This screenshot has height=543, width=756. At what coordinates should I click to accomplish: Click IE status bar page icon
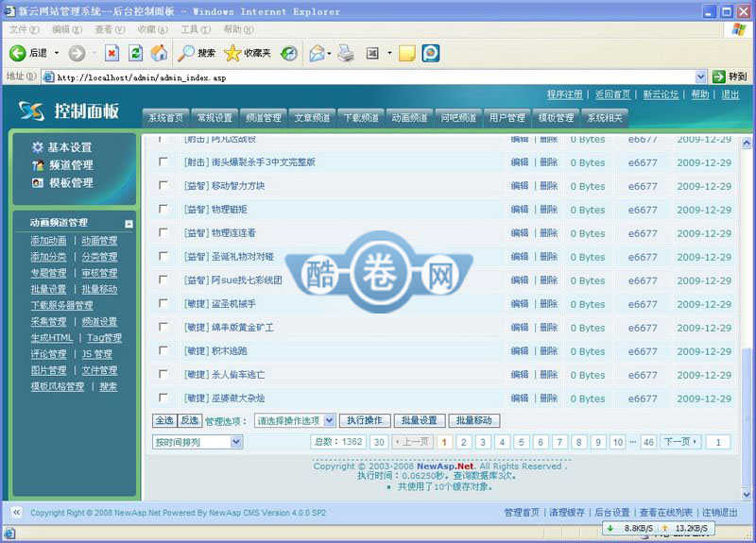coord(9,533)
